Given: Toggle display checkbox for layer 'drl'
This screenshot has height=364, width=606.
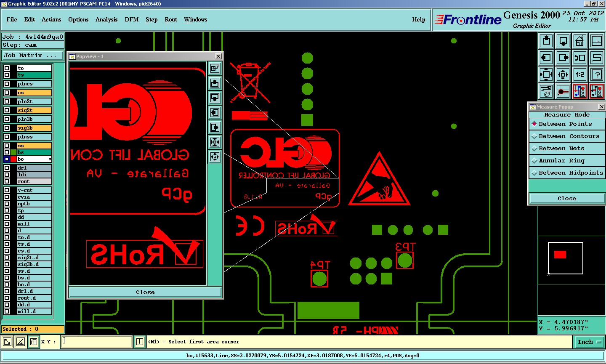Looking at the screenshot, I should coord(7,168).
